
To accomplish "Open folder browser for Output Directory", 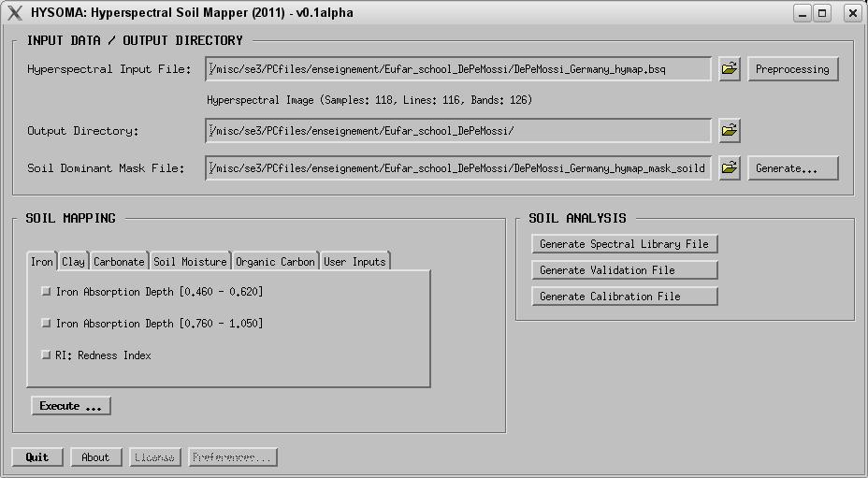I will [730, 131].
